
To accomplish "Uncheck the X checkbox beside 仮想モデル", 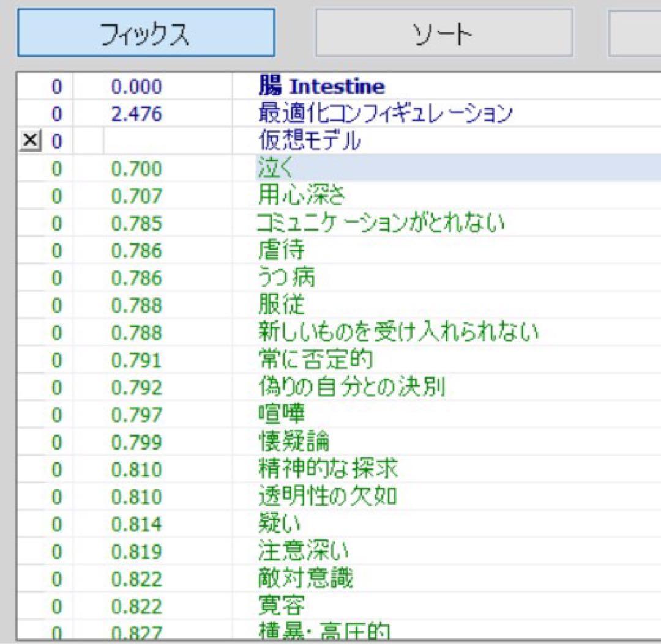I will click(28, 142).
